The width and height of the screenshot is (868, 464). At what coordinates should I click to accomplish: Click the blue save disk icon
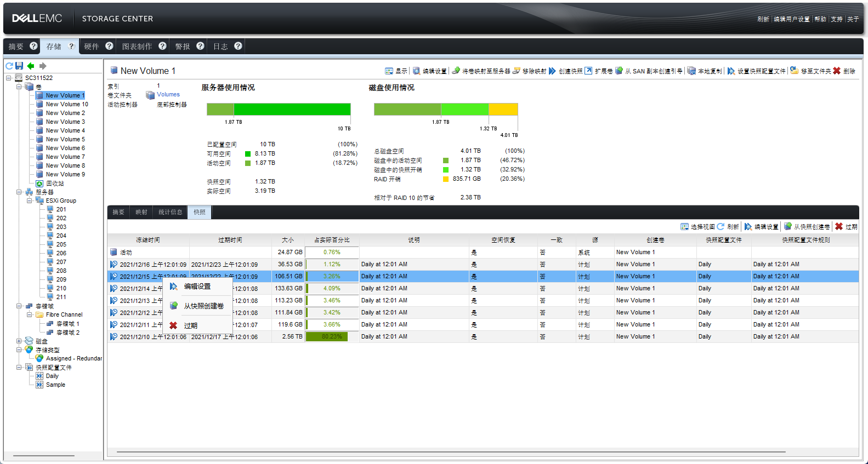(19, 66)
